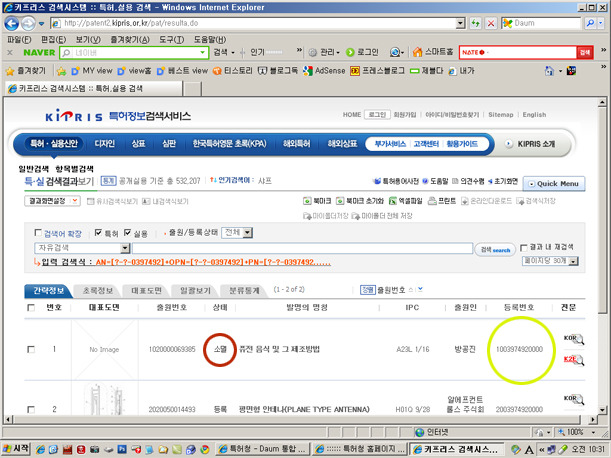The width and height of the screenshot is (611, 458).
Task: Toggle the patent (특허) checkbox
Action: pyautogui.click(x=98, y=233)
